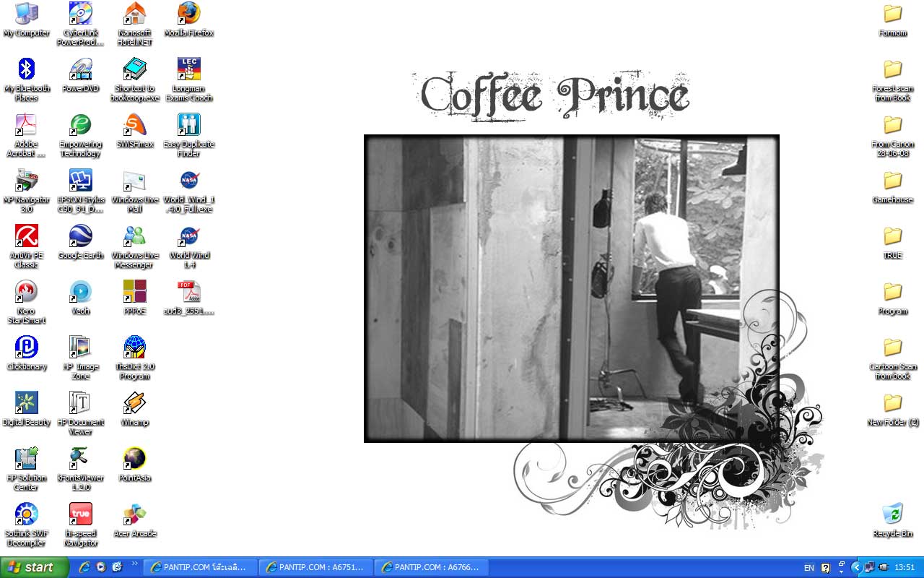Select the kFontsViewer 1.2.0 shortcut

81,469
